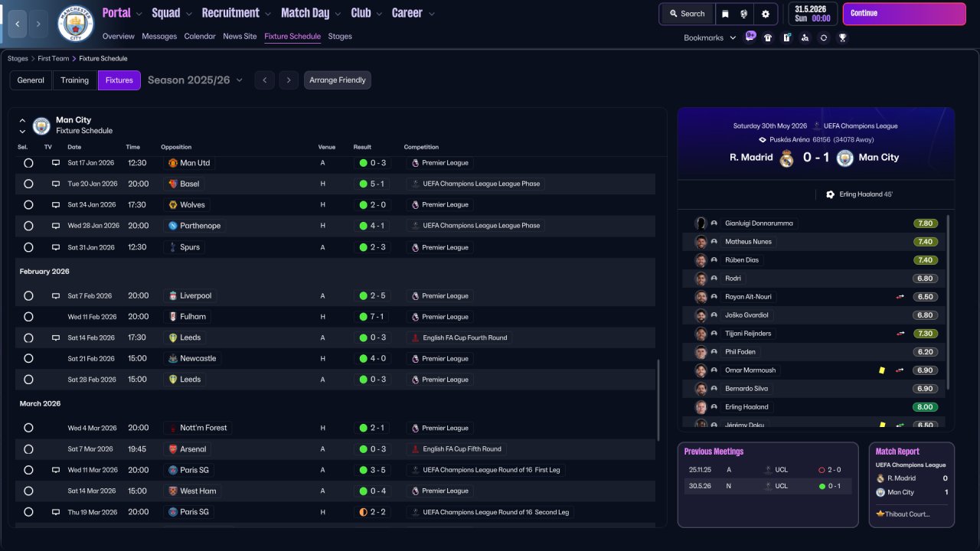Go back using the left arrow button
Image resolution: width=980 pixels, height=551 pixels.
click(x=17, y=24)
